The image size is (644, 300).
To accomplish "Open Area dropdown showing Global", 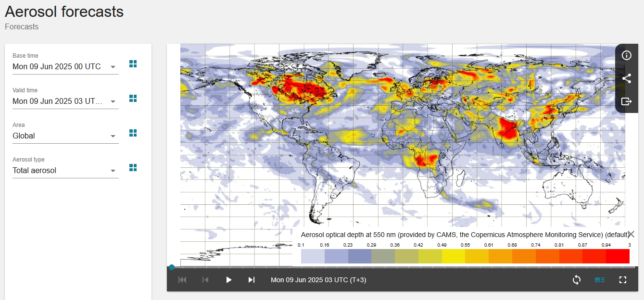I will (65, 136).
